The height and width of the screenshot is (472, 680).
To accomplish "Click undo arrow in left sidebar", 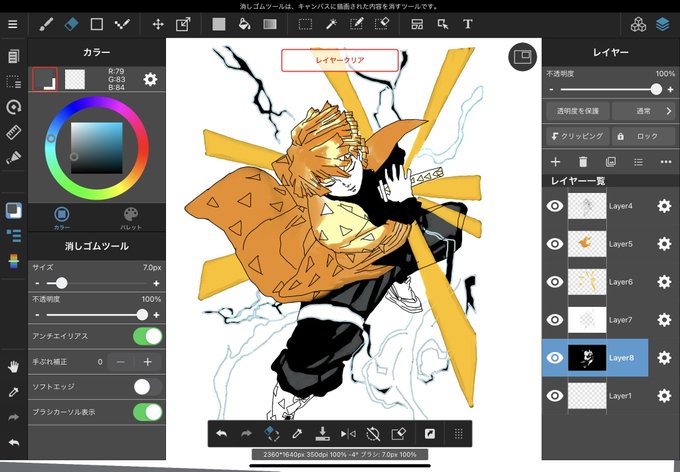I will coord(13,443).
